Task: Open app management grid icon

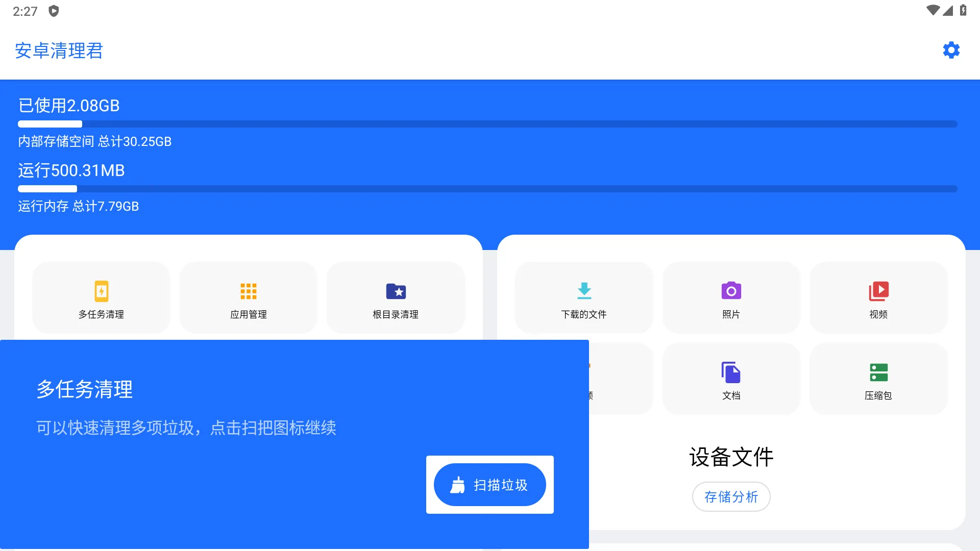Action: pyautogui.click(x=248, y=291)
